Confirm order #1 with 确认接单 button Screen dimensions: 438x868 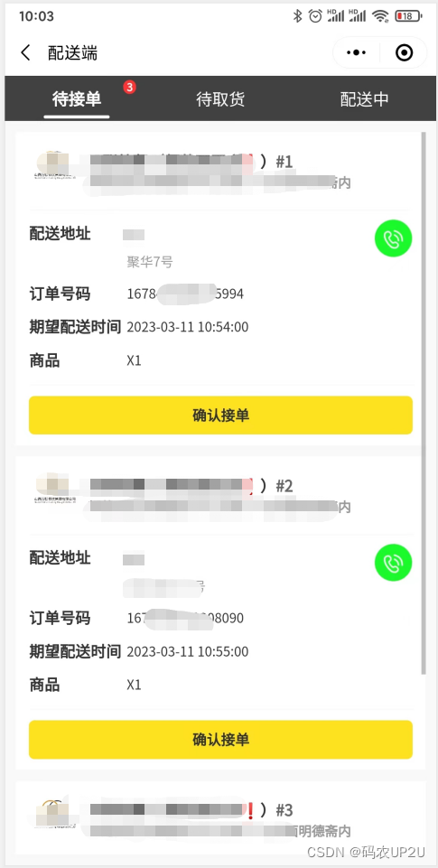220,415
